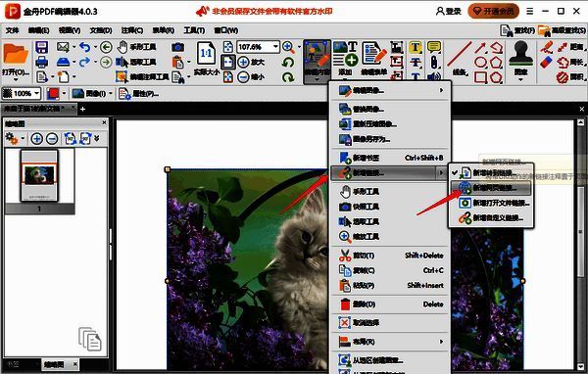
Task: Open the zoom percentage 107.6% dropdown
Action: (x=275, y=47)
